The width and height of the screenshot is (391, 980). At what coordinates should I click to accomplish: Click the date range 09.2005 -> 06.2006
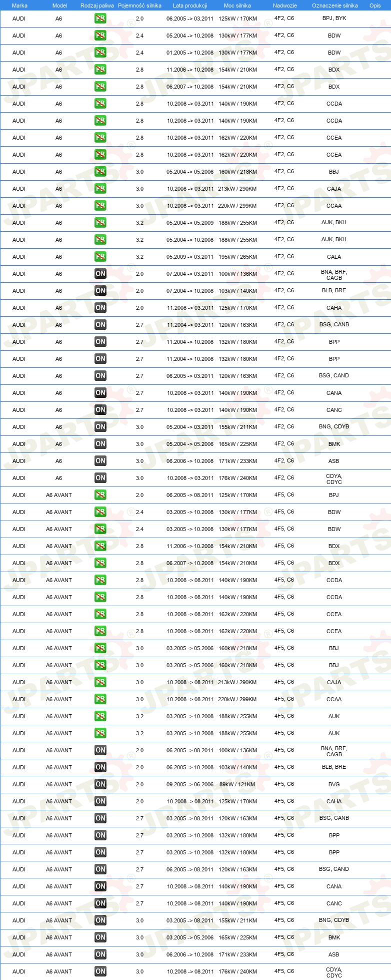(190, 784)
